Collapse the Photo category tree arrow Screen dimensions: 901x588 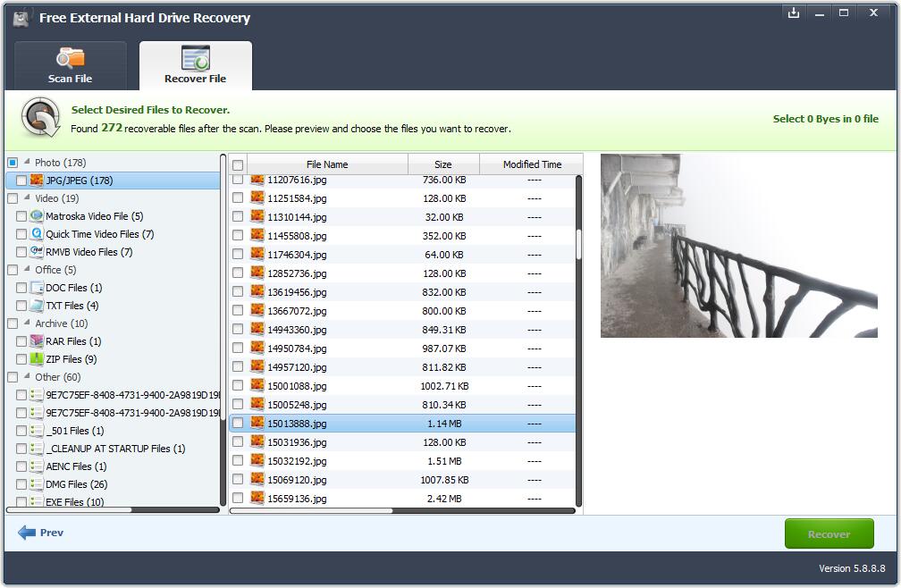point(27,162)
